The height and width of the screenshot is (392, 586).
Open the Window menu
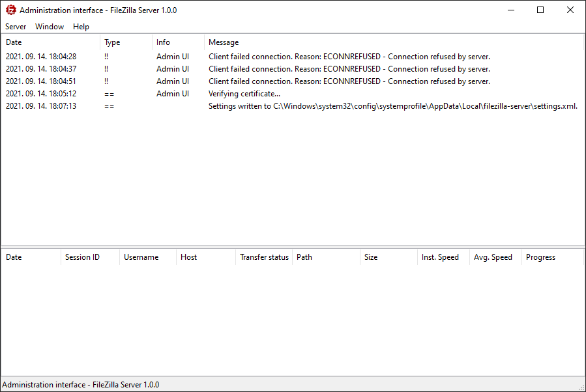(50, 27)
